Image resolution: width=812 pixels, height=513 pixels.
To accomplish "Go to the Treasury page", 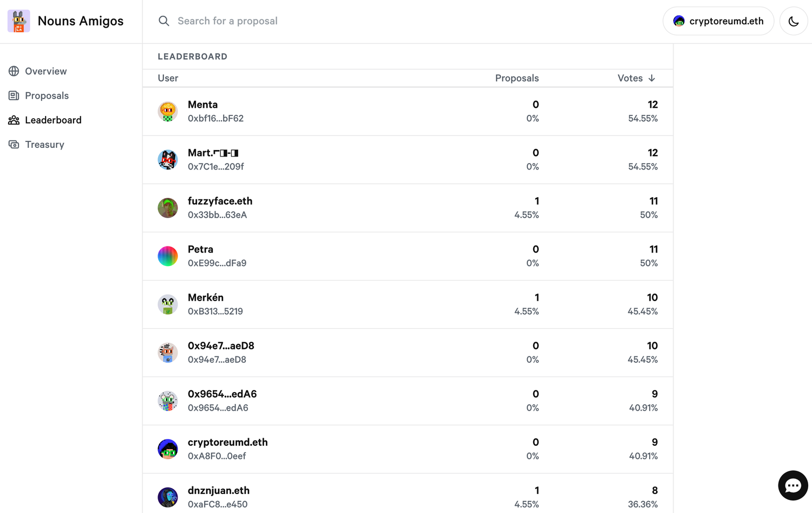I will pos(44,145).
